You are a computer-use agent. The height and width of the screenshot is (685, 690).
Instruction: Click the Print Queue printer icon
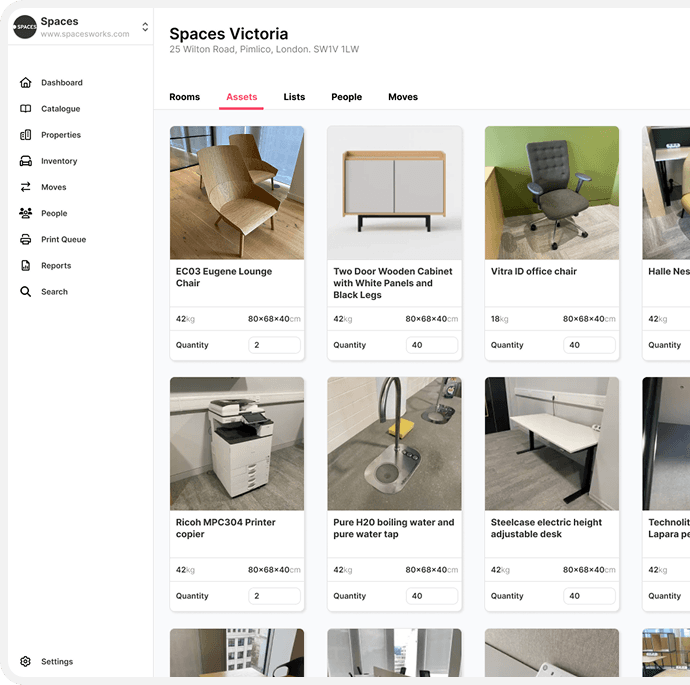coord(26,240)
